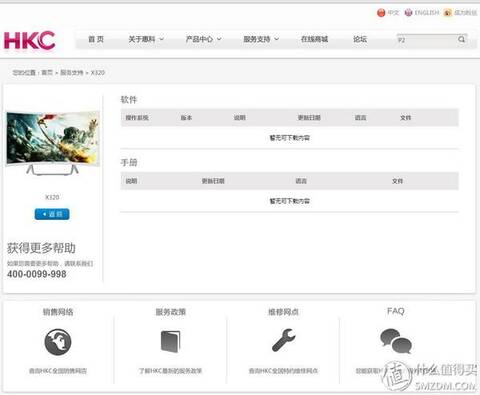This screenshot has height=395, width=480.
Task: Click the 销售网络 heading link
Action: (x=58, y=312)
